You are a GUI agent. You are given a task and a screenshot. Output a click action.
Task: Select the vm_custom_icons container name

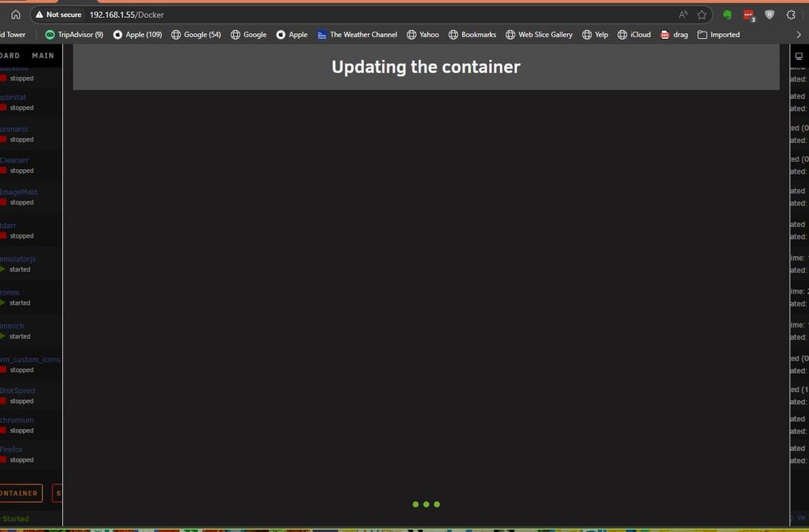pyautogui.click(x=30, y=359)
